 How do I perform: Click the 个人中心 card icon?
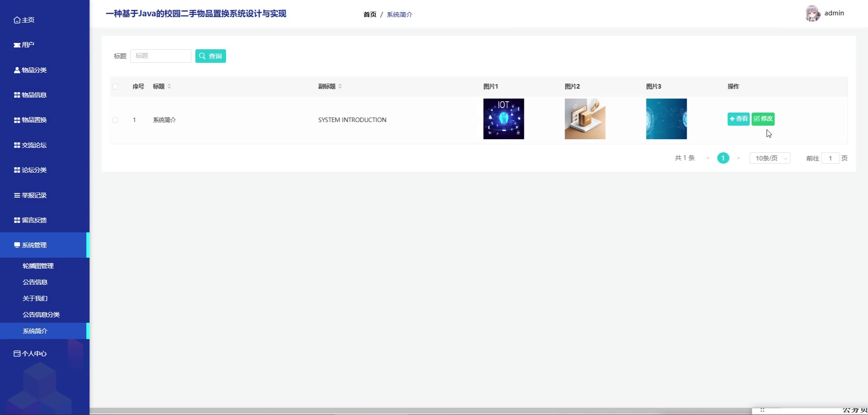pos(17,354)
